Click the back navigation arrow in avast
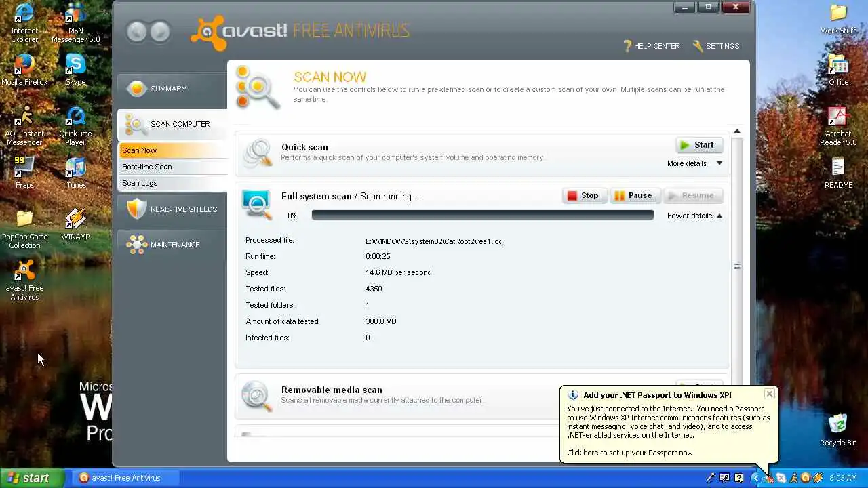 click(x=137, y=32)
